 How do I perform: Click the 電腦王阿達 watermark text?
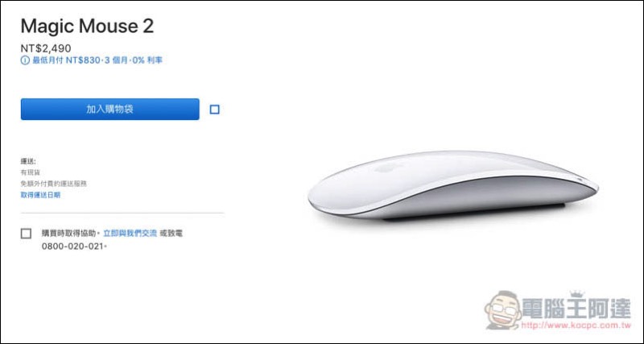[x=576, y=309]
